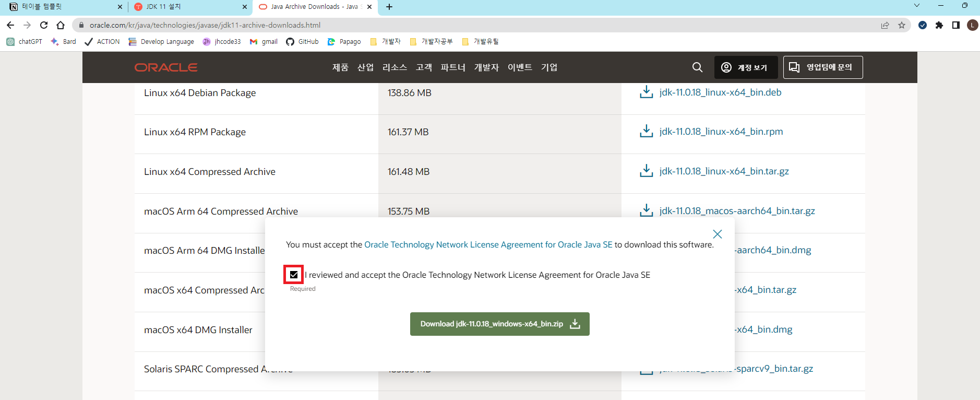The height and width of the screenshot is (400, 980).
Task: View site information lock icon
Action: point(81,25)
